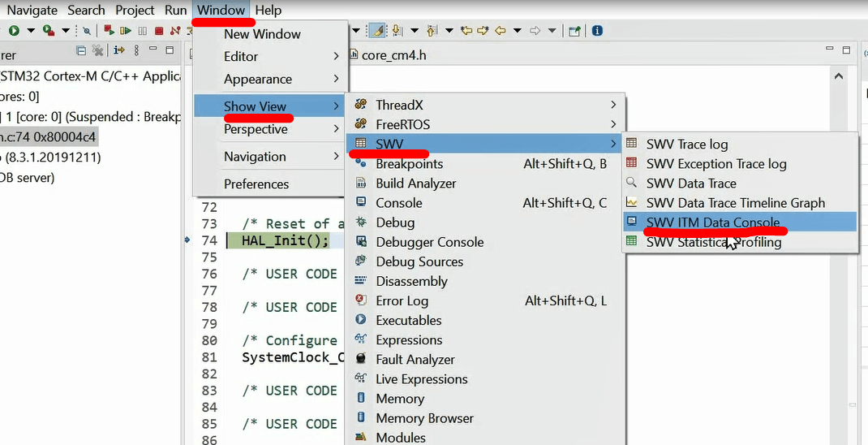Click the HAL_Init(); code line

[x=285, y=240]
